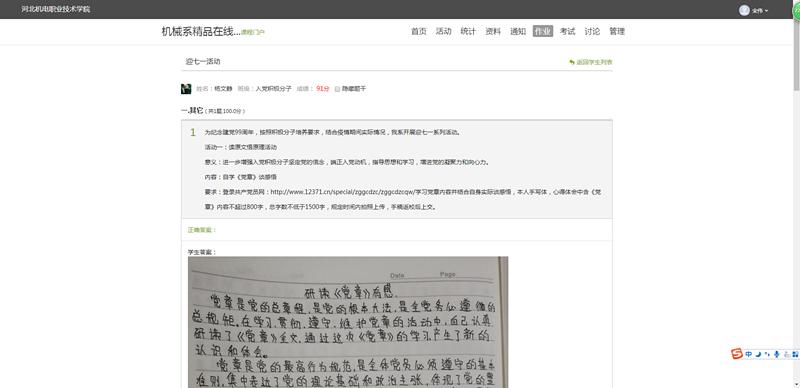Click class name 入党积极分子

[x=273, y=89]
